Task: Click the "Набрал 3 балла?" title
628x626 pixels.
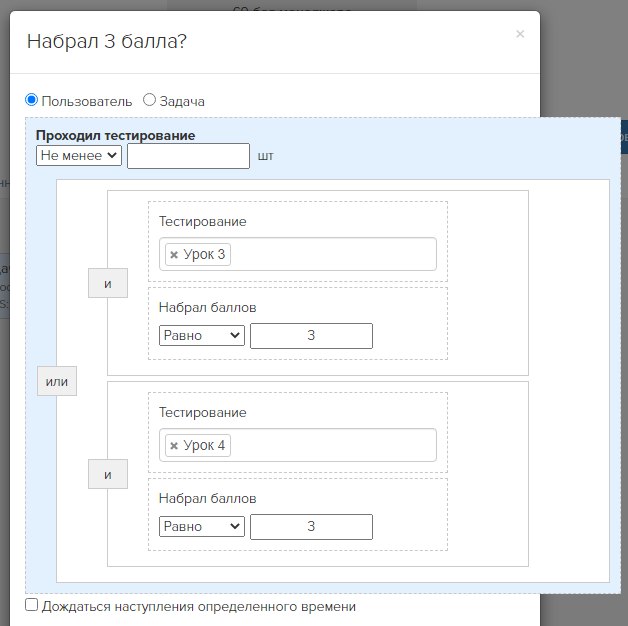Action: [x=107, y=41]
